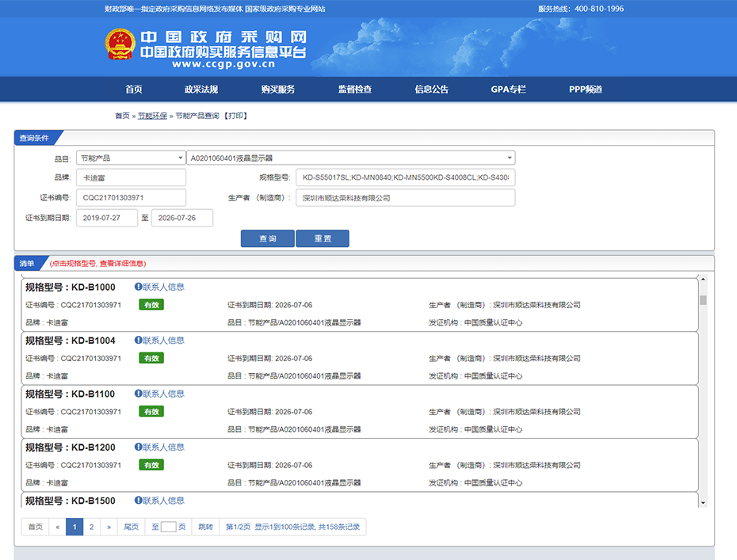Viewport: 737px width, 560px height.
Task: Click info icon beside KD-B1004 contact link
Action: coord(138,340)
